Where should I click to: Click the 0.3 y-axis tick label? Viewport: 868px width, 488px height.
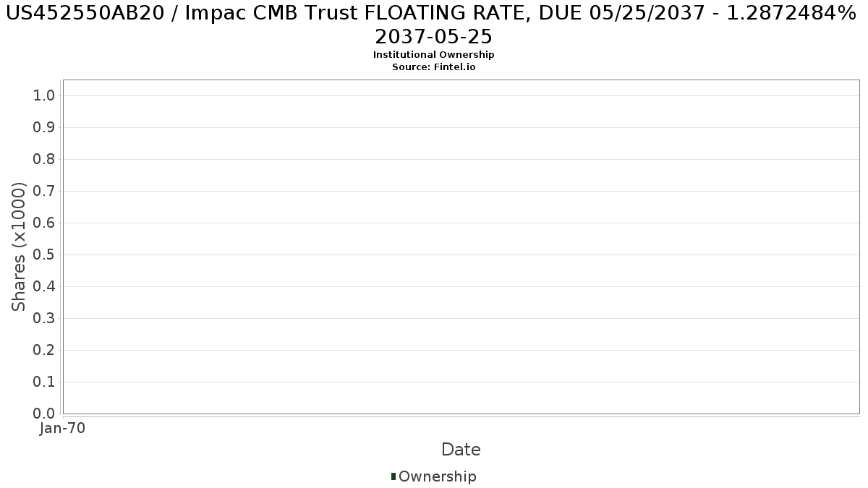45,318
